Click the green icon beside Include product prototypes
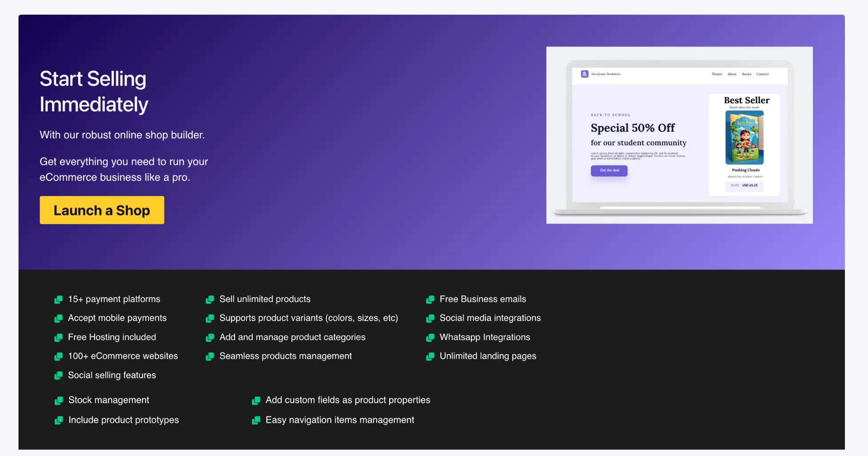The height and width of the screenshot is (456, 868). coord(59,420)
